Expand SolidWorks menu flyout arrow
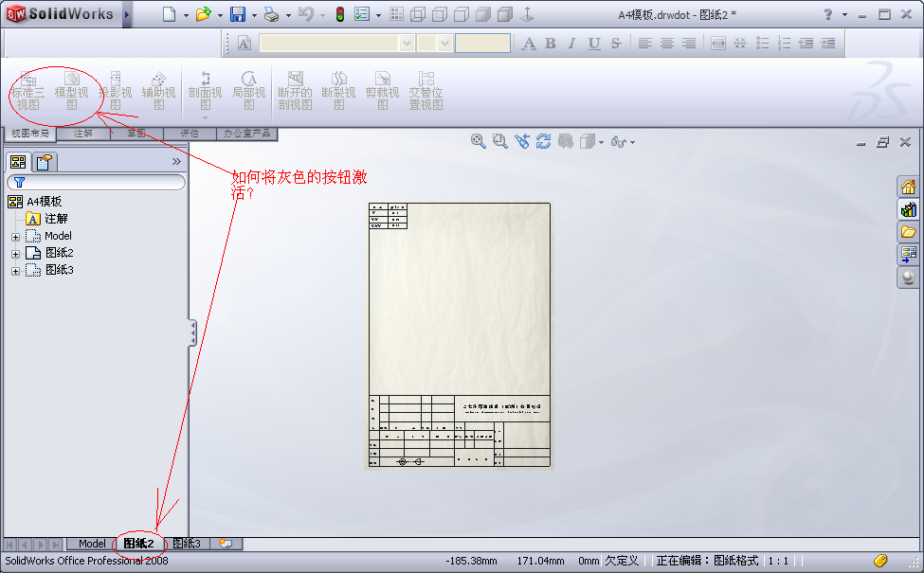The height and width of the screenshot is (573, 924). click(127, 15)
